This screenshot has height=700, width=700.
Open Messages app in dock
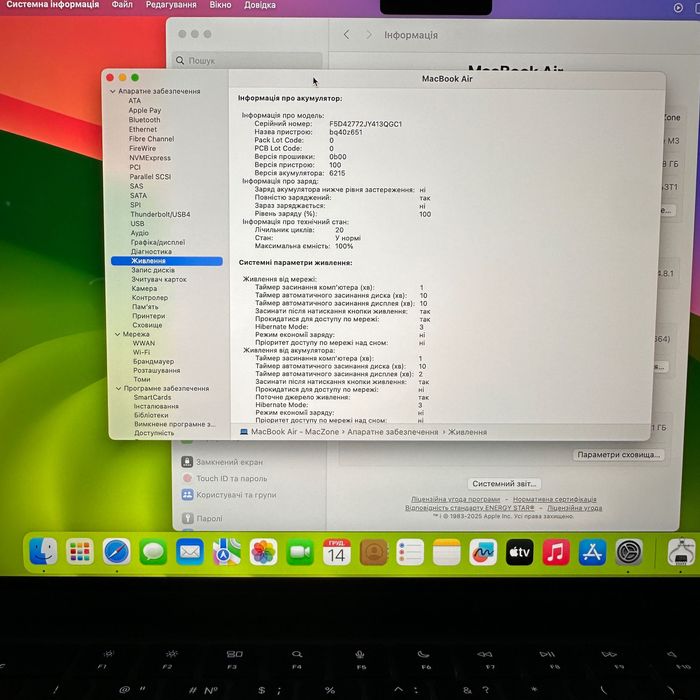tap(153, 552)
